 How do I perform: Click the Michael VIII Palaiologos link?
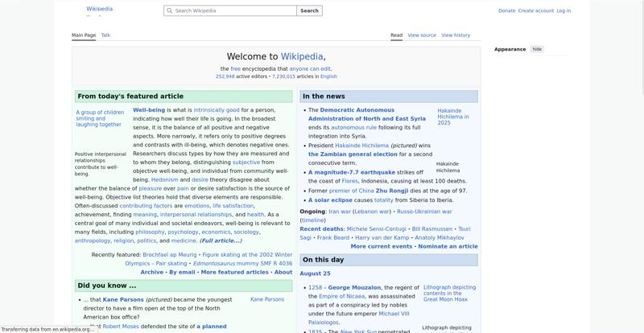359,319
